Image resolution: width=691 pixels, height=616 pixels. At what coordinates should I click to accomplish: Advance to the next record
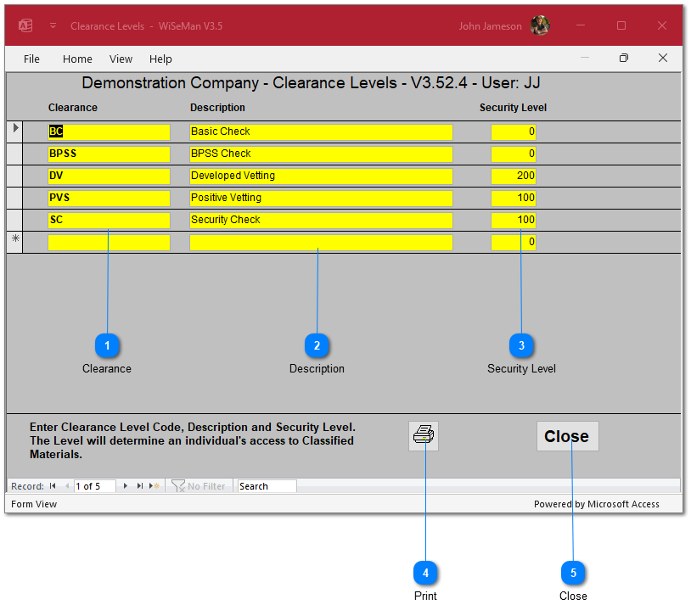pos(126,486)
